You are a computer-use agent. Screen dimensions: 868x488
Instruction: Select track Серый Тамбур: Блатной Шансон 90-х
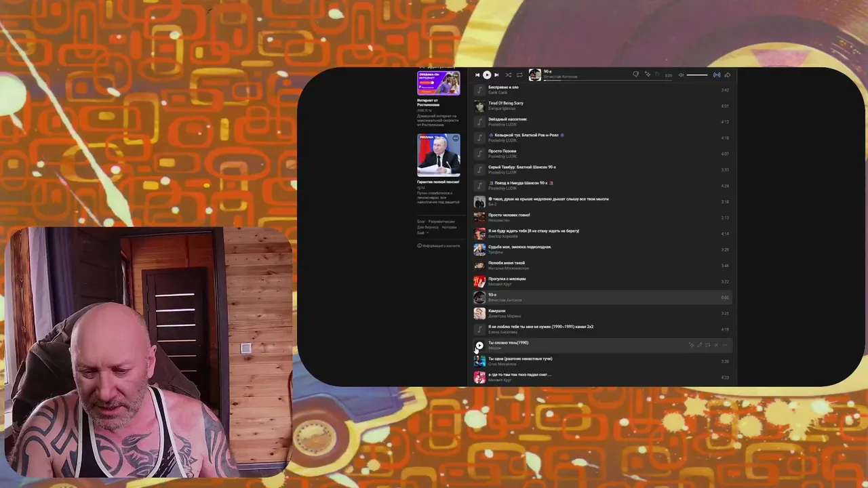tap(522, 167)
